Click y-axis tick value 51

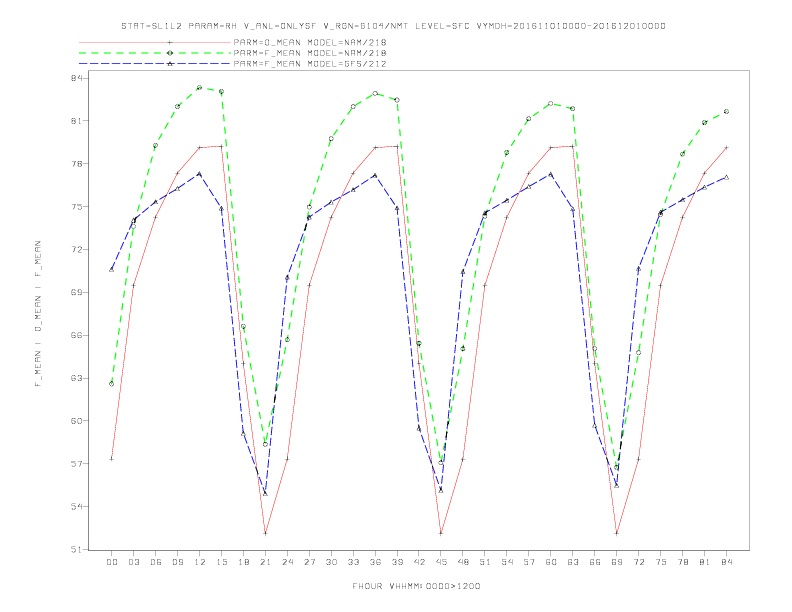coord(77,549)
